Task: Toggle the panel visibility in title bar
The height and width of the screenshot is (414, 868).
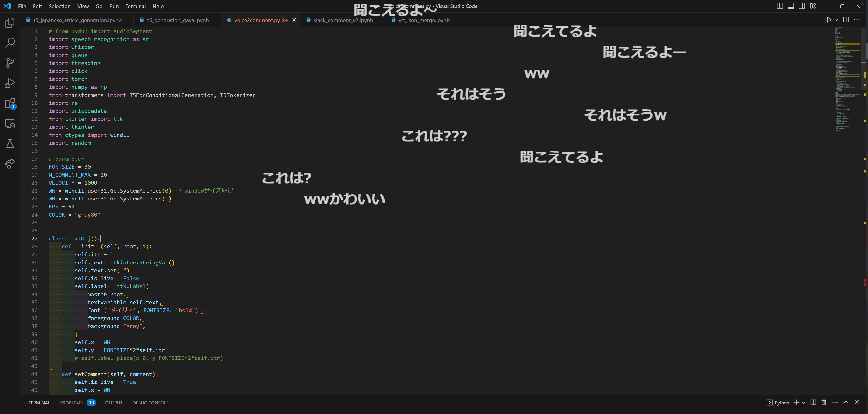Action: tap(791, 6)
